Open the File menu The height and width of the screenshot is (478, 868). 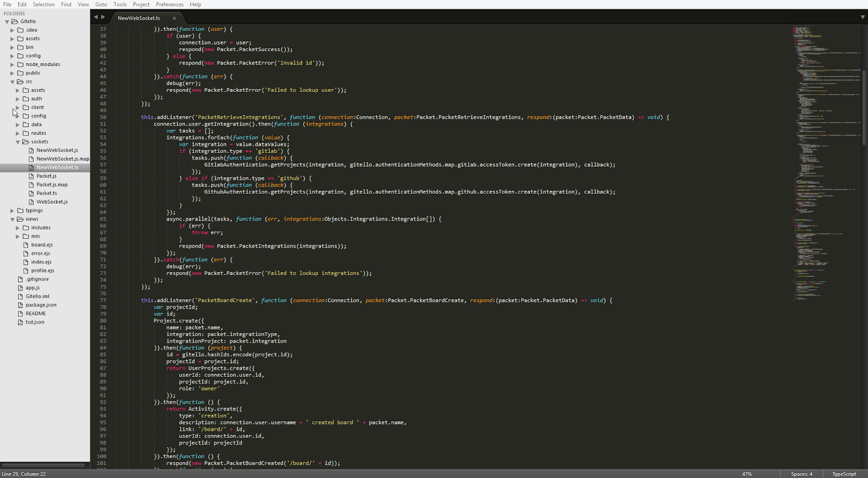pos(7,4)
